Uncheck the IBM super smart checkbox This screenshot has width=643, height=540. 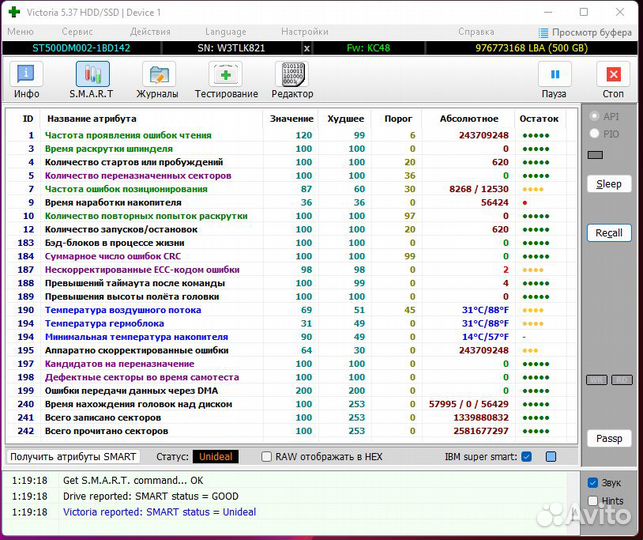click(526, 457)
